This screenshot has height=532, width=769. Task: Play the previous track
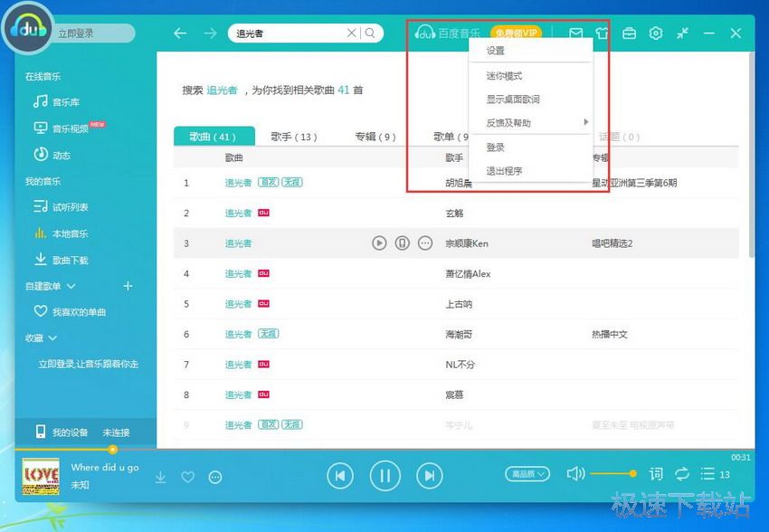(340, 476)
